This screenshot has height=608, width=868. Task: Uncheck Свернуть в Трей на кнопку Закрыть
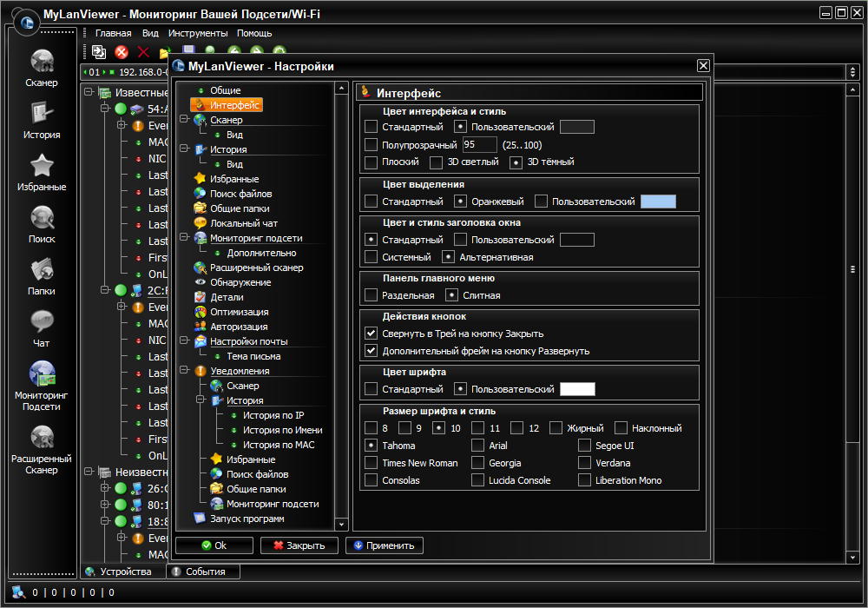pyautogui.click(x=372, y=334)
